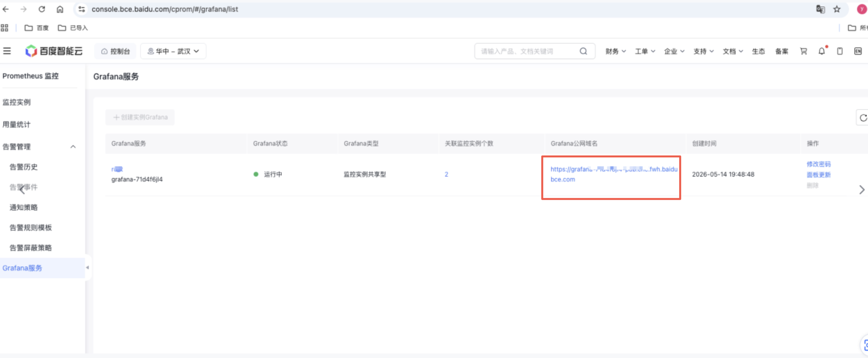Open the shopping cart icon

804,51
